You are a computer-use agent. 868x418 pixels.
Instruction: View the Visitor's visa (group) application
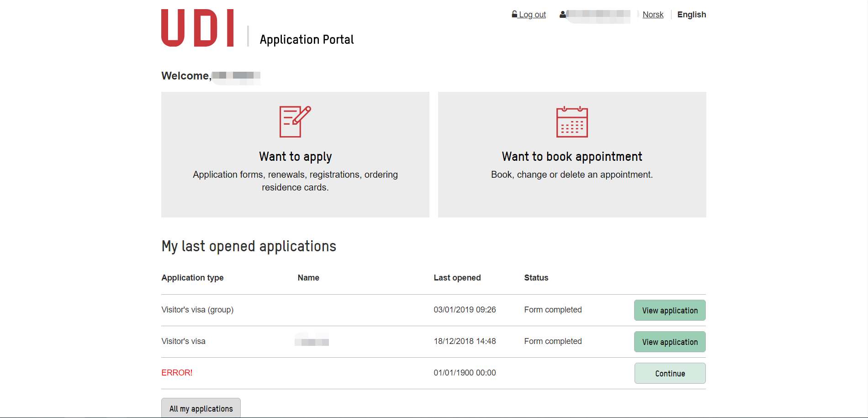tap(670, 310)
